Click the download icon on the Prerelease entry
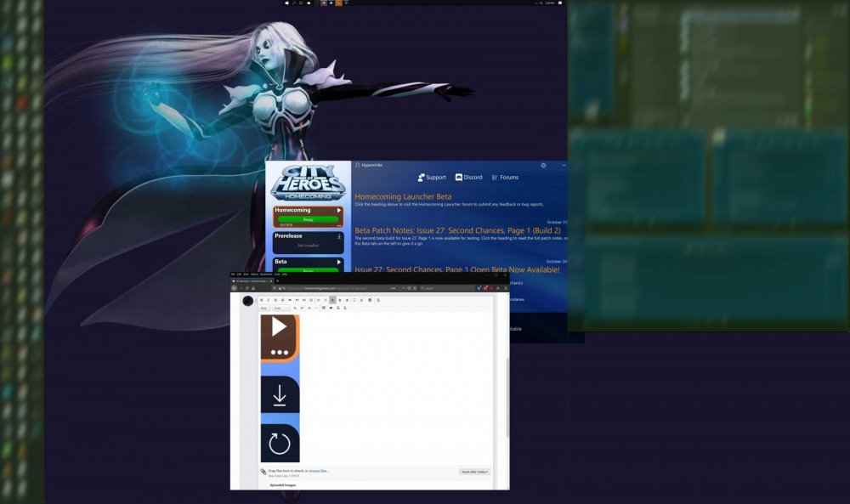 (339, 235)
